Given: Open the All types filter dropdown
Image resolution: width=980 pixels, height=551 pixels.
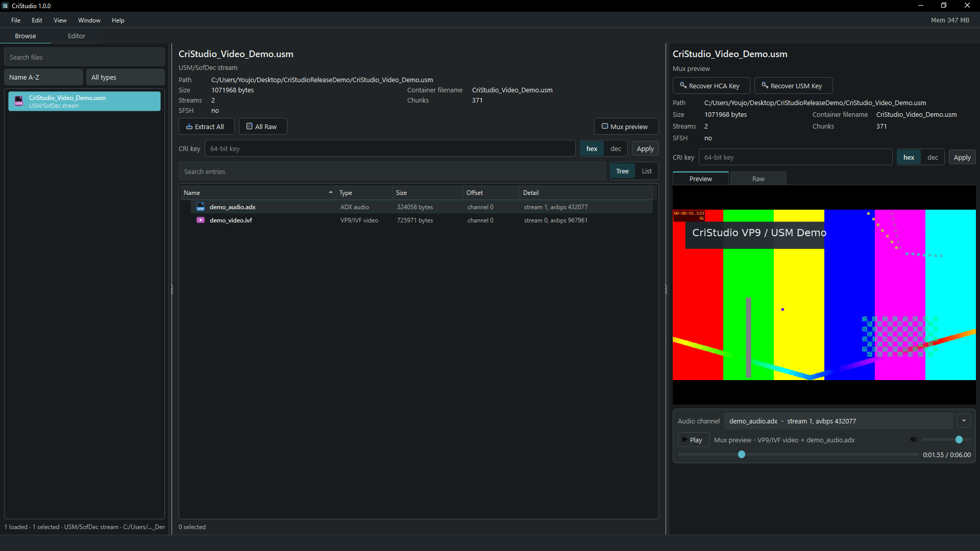Looking at the screenshot, I should [x=125, y=77].
